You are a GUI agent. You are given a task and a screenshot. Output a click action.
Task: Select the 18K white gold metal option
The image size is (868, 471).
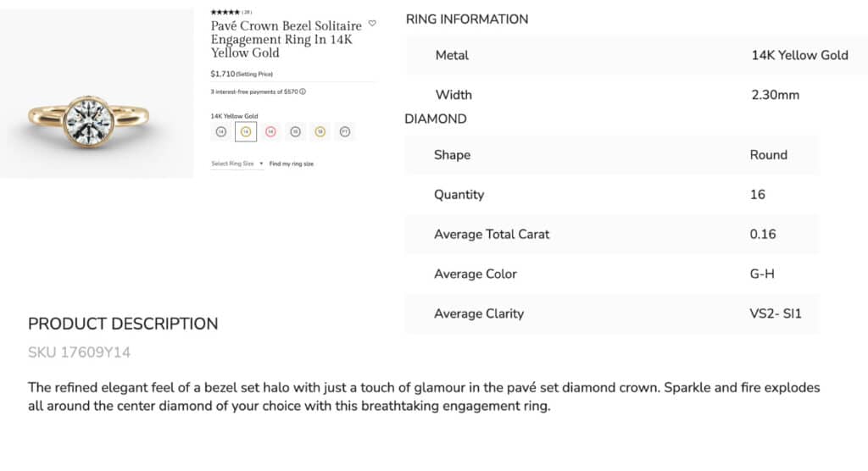click(x=296, y=131)
